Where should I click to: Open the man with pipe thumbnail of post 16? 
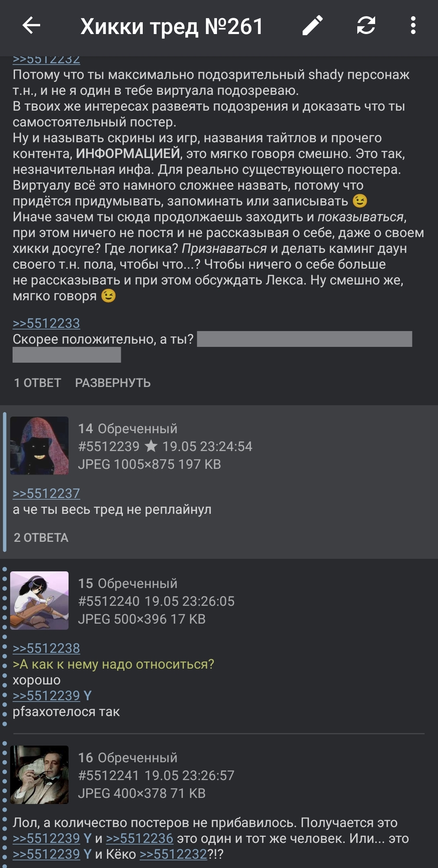(39, 774)
